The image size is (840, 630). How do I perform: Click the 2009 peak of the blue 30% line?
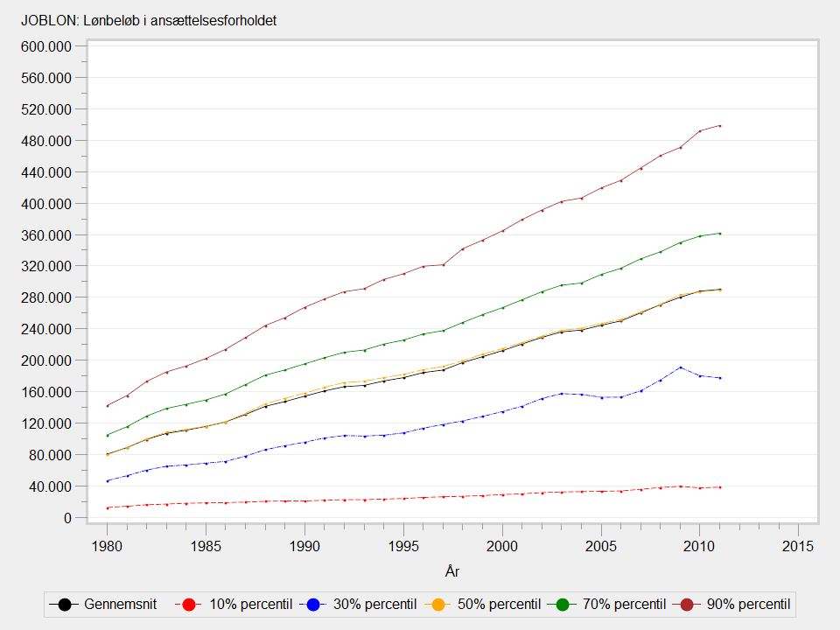680,367
